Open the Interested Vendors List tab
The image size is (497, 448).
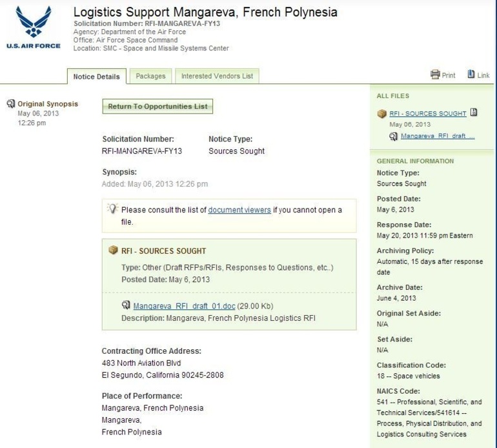pos(217,76)
